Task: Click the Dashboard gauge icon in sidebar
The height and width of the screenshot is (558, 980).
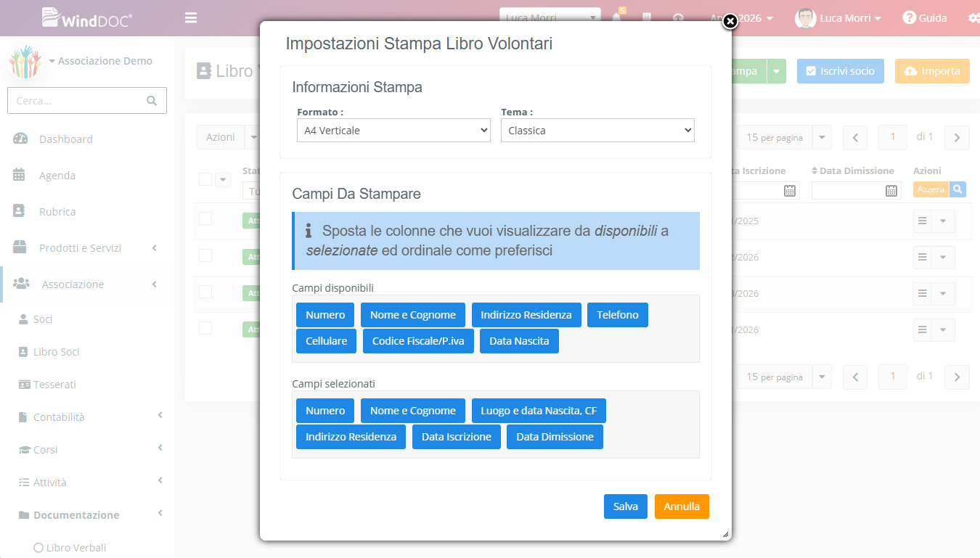Action: pos(20,139)
